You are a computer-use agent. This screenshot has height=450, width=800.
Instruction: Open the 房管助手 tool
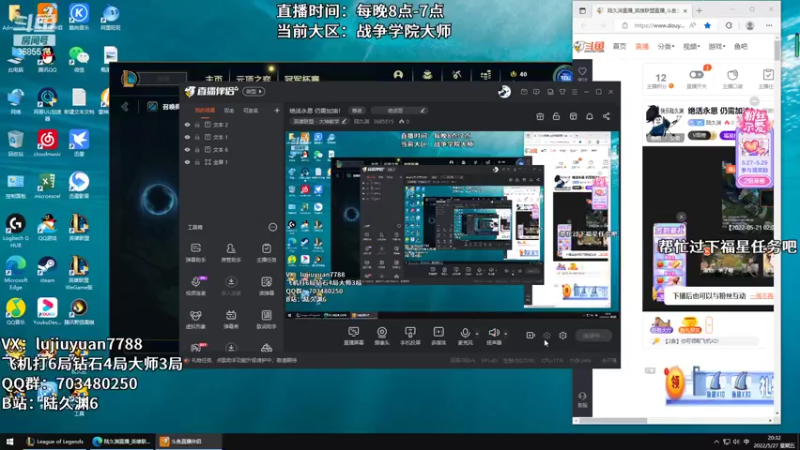point(231,253)
